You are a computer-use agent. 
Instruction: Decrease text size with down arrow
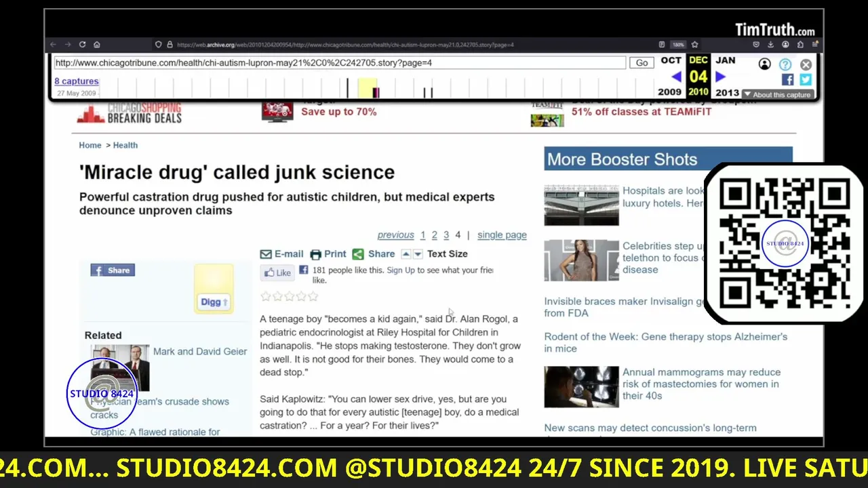point(418,254)
